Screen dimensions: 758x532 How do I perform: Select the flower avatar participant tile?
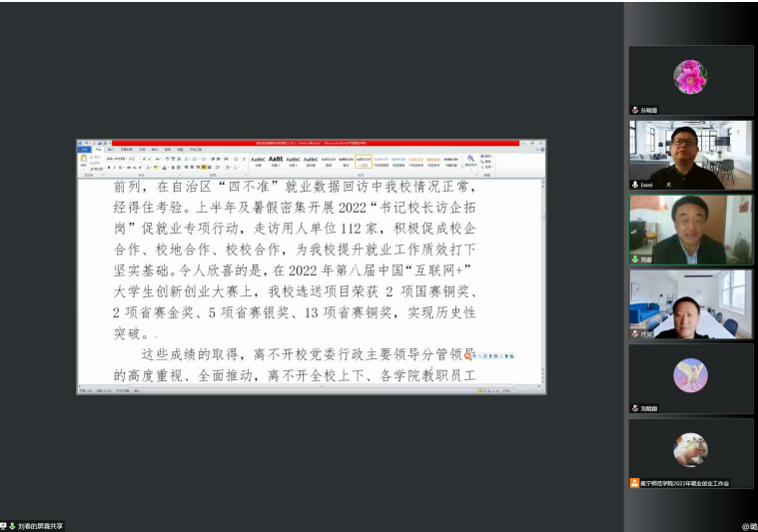(690, 78)
